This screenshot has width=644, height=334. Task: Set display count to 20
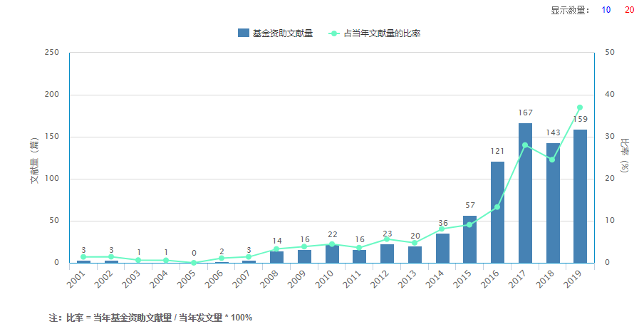click(x=629, y=10)
